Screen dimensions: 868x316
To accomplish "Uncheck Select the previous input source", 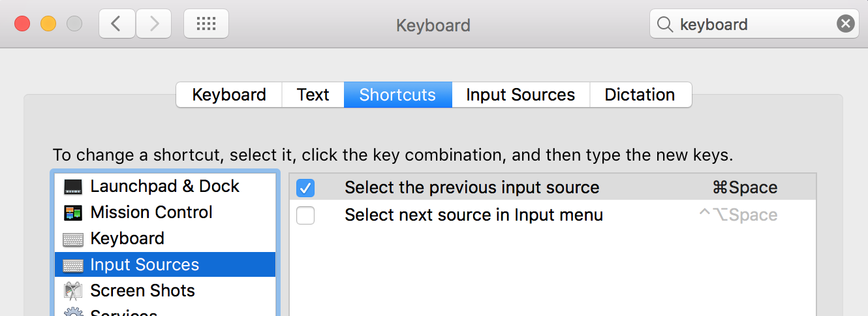I will tap(305, 188).
